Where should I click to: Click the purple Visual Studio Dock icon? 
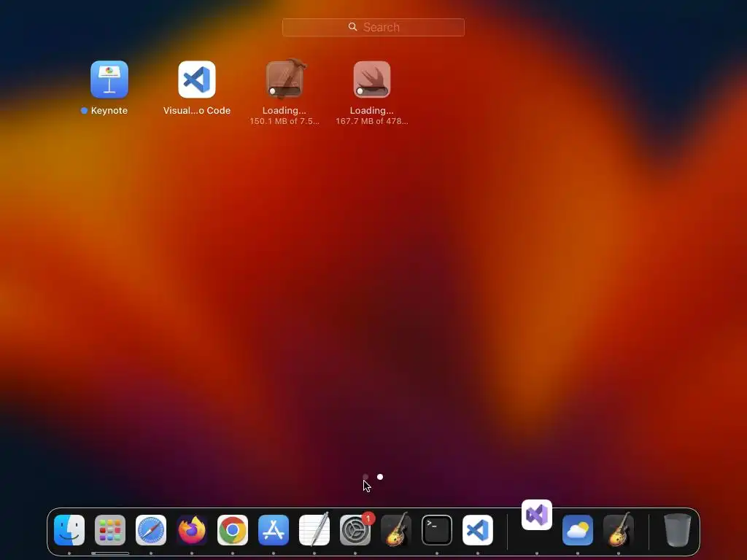tap(537, 515)
